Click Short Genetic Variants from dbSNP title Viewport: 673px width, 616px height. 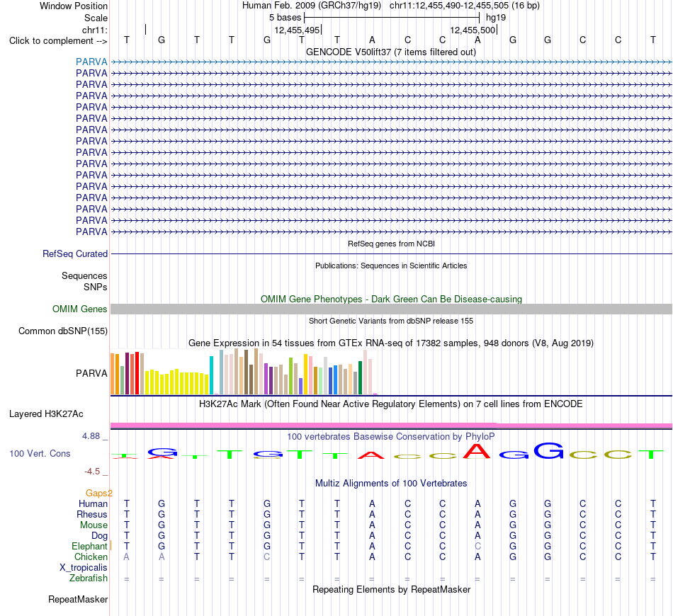pos(390,321)
